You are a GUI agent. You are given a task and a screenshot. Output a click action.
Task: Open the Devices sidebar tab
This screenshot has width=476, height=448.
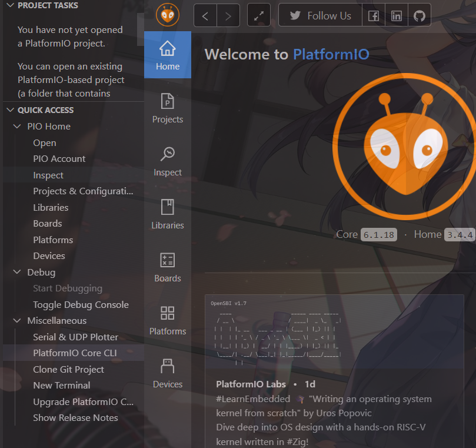click(x=168, y=373)
